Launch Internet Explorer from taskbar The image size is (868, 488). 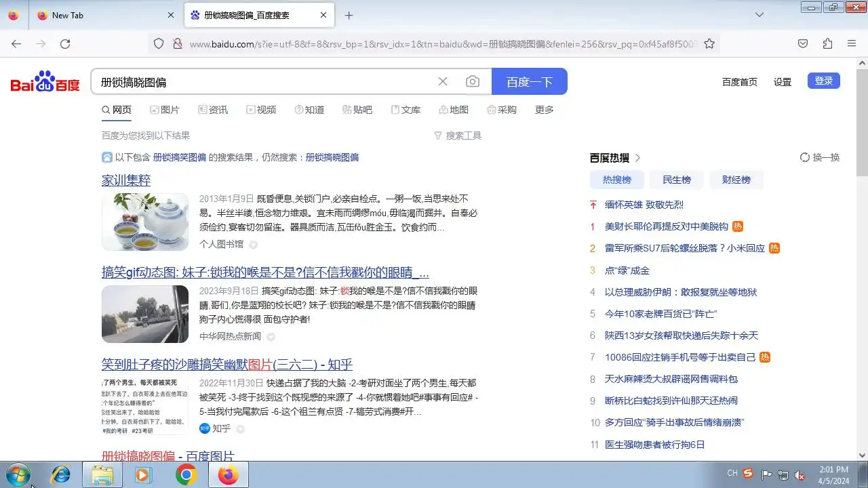[61, 475]
